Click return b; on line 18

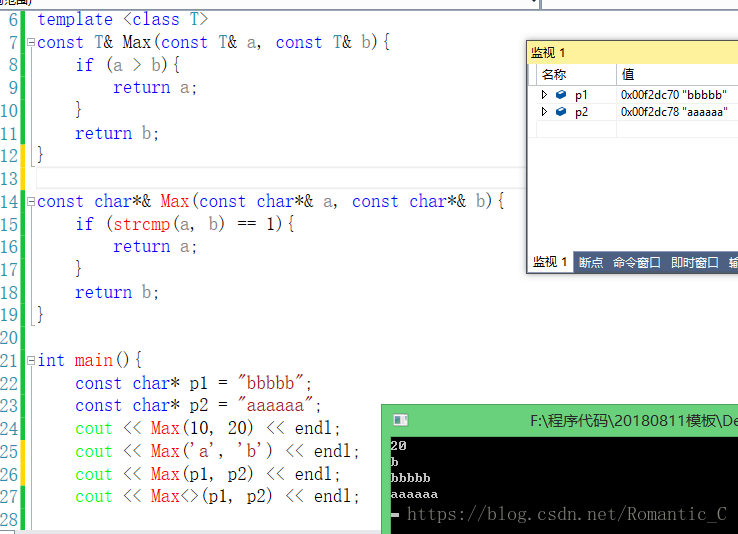pos(117,292)
